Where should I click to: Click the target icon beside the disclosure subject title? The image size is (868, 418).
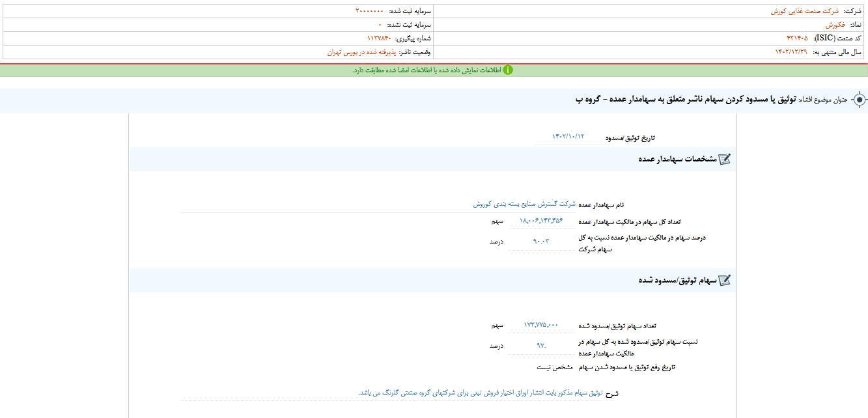click(x=860, y=100)
